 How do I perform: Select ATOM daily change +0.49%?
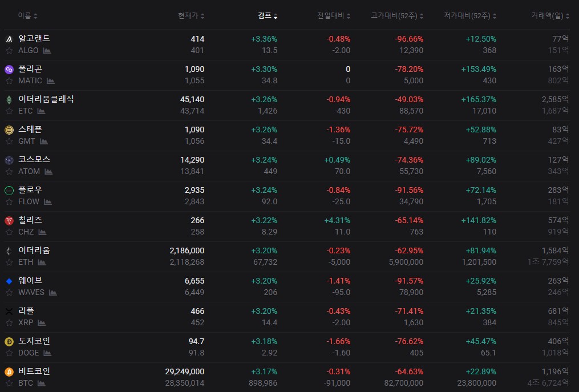coord(337,160)
